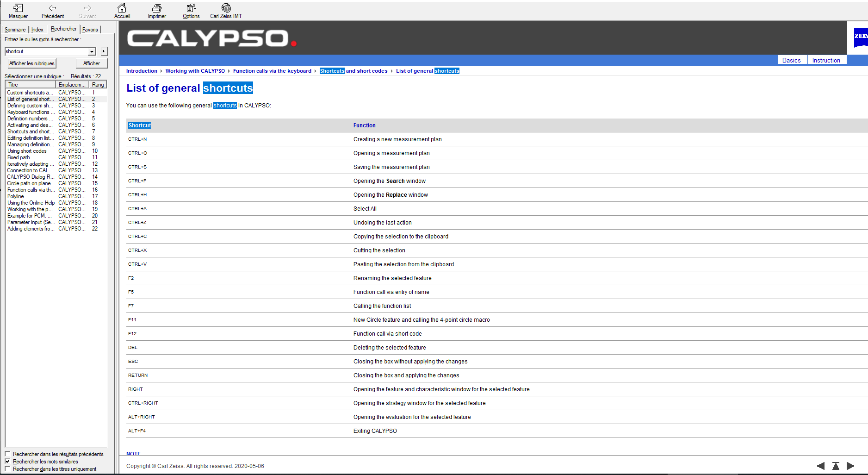868x475 pixels.
Task: Open Function calls via the keyboard breadcrumb
Action: click(x=272, y=71)
